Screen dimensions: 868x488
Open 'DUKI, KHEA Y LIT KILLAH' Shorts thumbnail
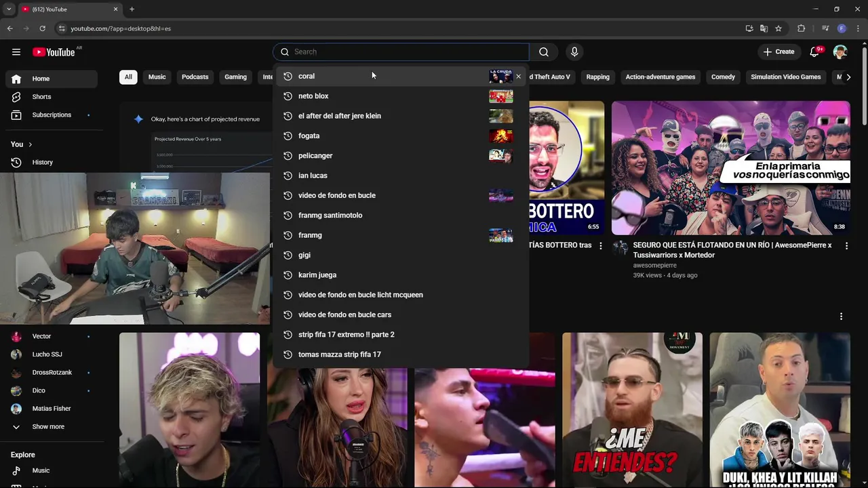[x=780, y=410]
